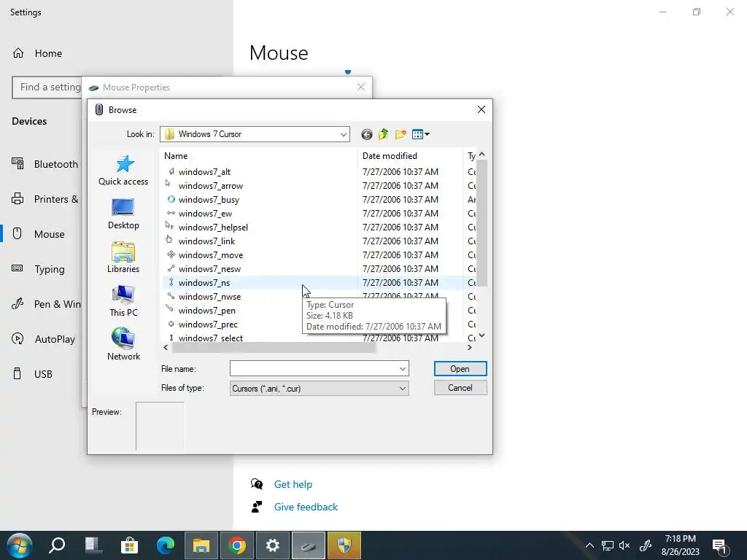
Task: Go up one folder level in Browse dialog
Action: click(384, 134)
